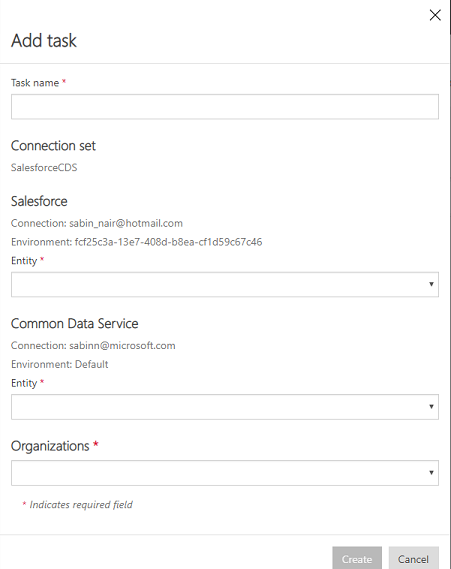Click the Common Data Service heading

(x=74, y=323)
